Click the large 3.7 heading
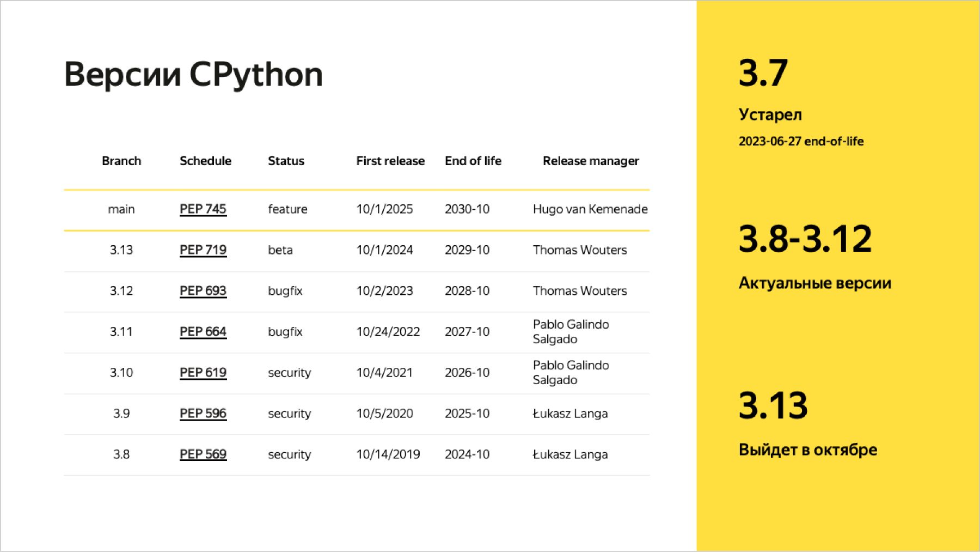The width and height of the screenshot is (980, 552). pos(763,73)
